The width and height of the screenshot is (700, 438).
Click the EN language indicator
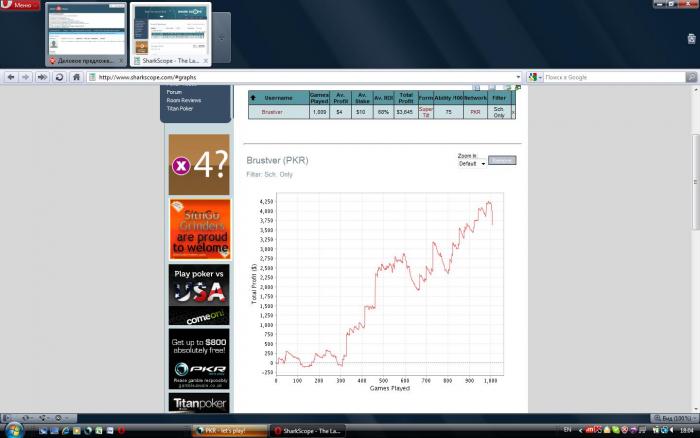(567, 430)
